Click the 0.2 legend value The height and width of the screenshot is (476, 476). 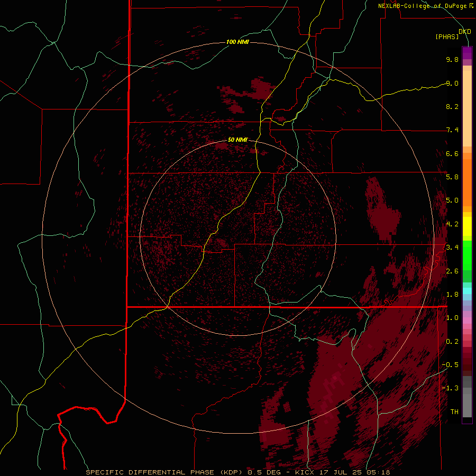pos(452,342)
